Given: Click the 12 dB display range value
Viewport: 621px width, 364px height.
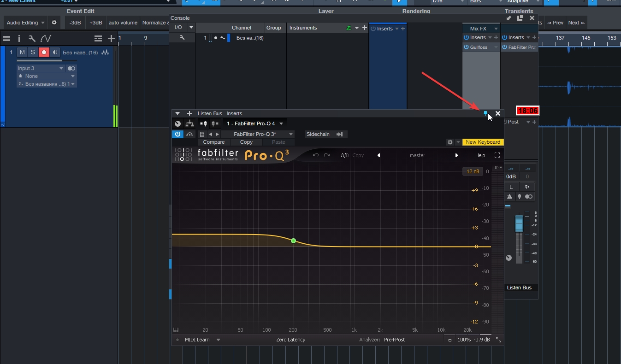Looking at the screenshot, I should point(473,171).
